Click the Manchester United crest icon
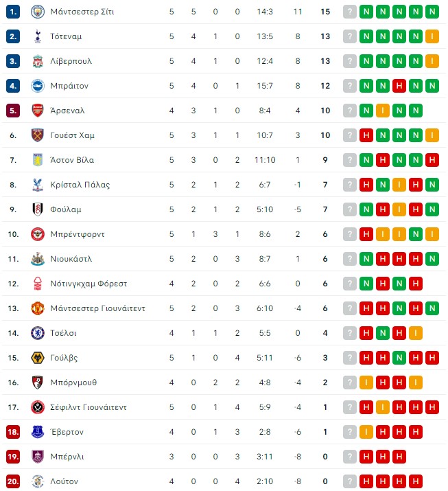The image size is (448, 491). [x=38, y=308]
